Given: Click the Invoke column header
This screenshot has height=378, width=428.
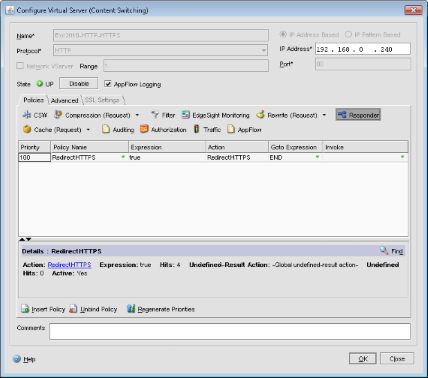Looking at the screenshot, I should pyautogui.click(x=365, y=147).
